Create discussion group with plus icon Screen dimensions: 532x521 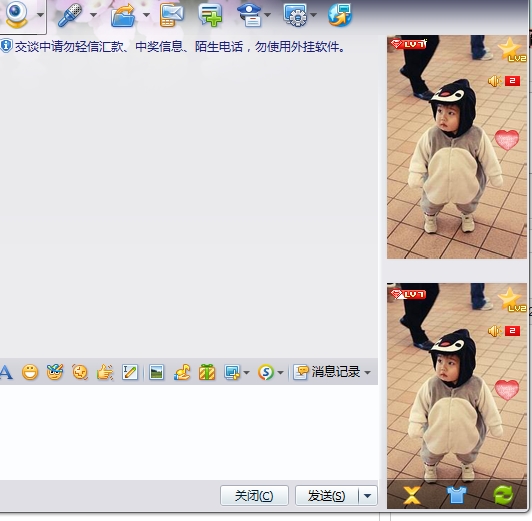coord(211,16)
